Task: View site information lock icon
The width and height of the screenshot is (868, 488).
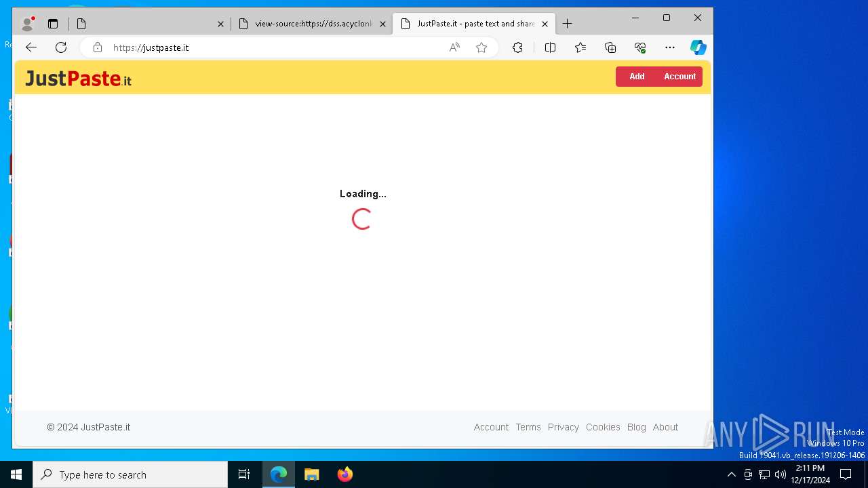Action: (98, 47)
